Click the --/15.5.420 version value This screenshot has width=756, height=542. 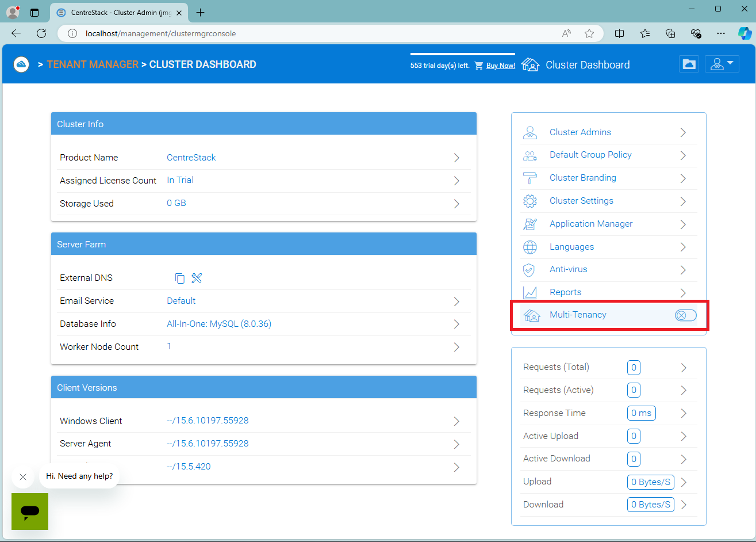tap(189, 467)
